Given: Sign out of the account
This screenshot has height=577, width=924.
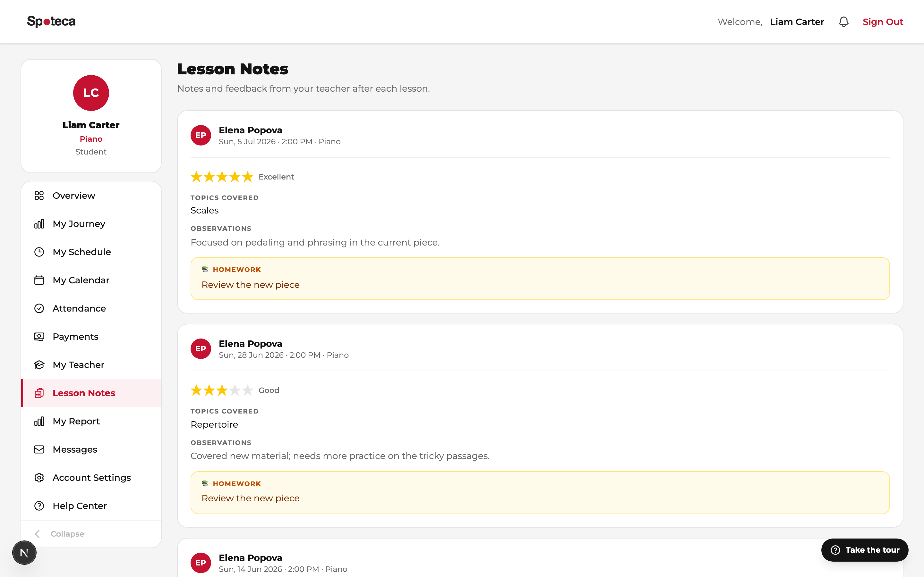Looking at the screenshot, I should pyautogui.click(x=883, y=22).
